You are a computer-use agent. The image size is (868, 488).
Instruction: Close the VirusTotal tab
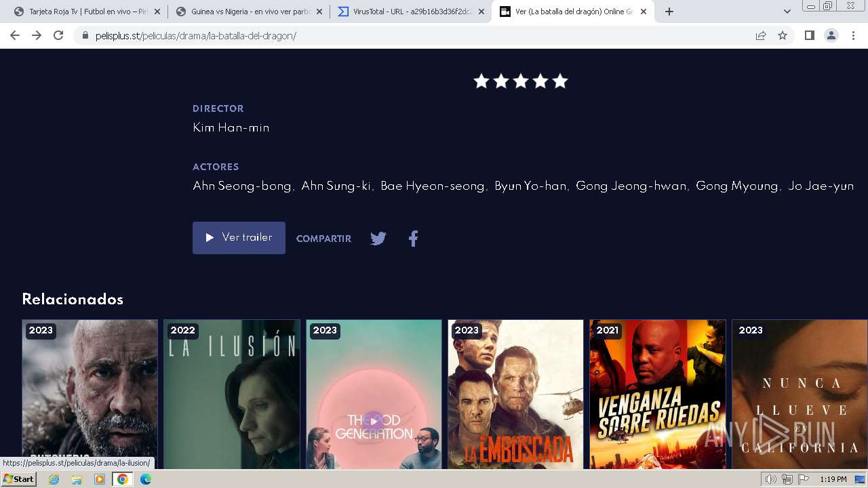click(481, 12)
